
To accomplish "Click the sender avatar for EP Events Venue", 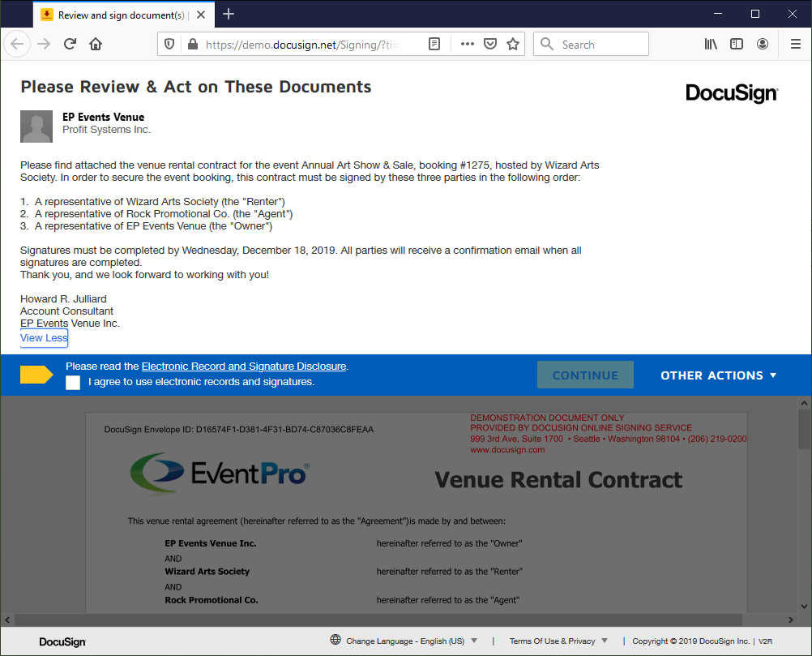I will [36, 126].
